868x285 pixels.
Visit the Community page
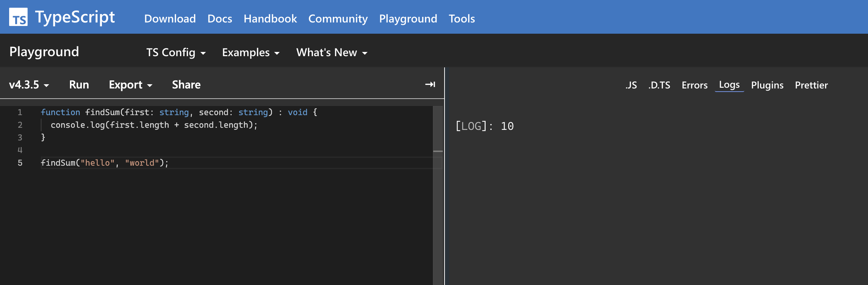point(338,18)
